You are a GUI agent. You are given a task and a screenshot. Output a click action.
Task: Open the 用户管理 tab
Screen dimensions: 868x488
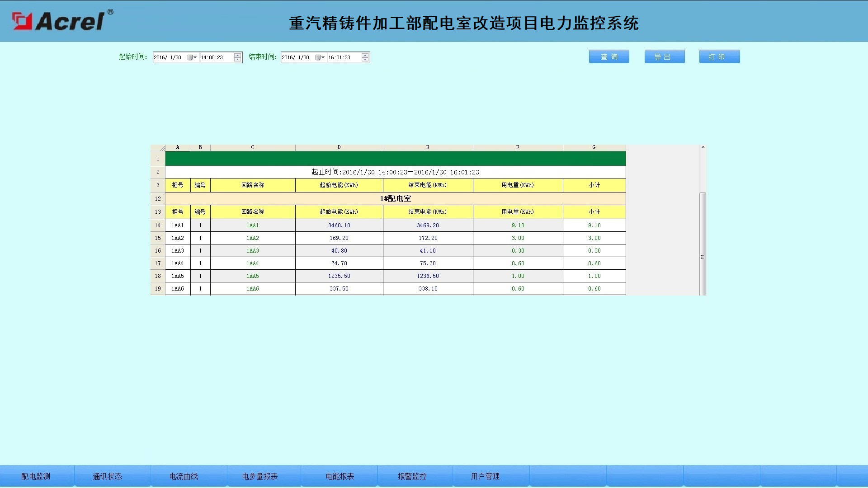486,476
